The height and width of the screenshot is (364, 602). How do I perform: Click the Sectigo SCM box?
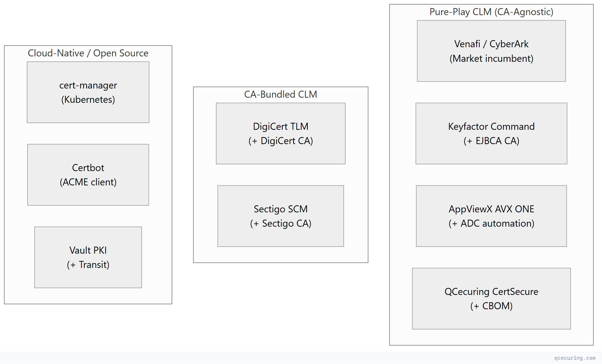tap(281, 216)
